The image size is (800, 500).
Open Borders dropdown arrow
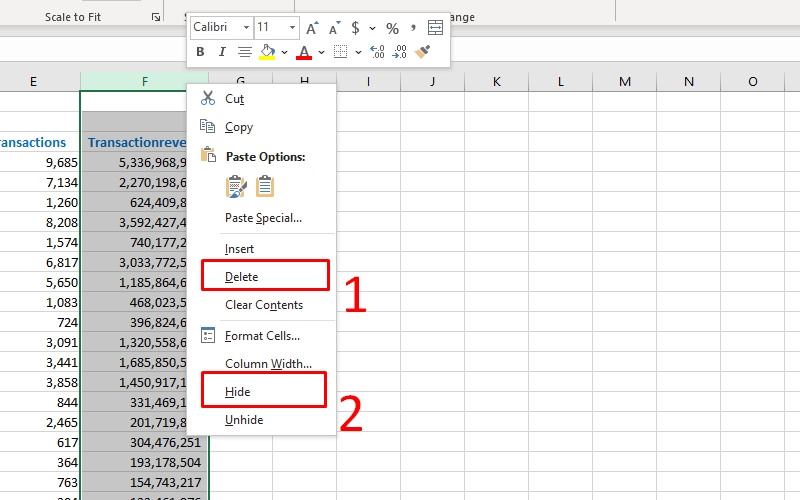pyautogui.click(x=358, y=52)
